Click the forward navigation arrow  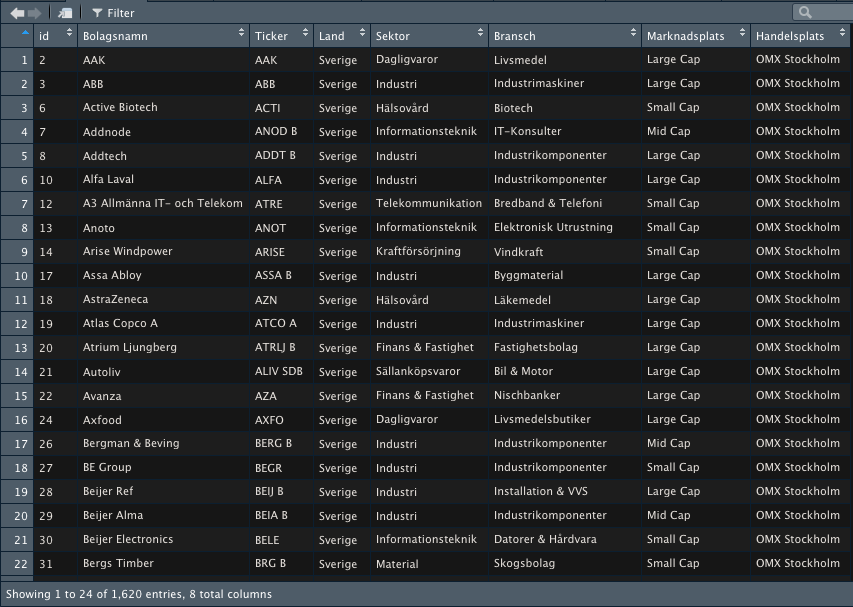pyautogui.click(x=34, y=13)
